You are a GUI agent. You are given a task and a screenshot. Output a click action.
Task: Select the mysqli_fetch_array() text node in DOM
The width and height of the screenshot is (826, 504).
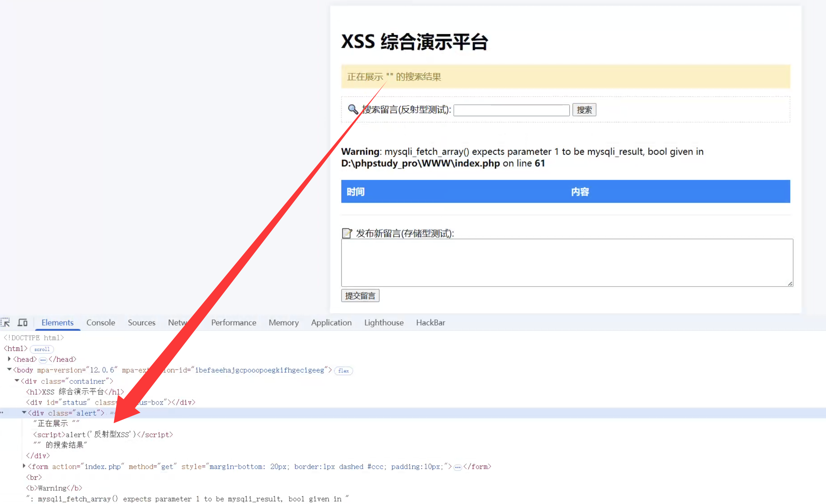click(188, 499)
